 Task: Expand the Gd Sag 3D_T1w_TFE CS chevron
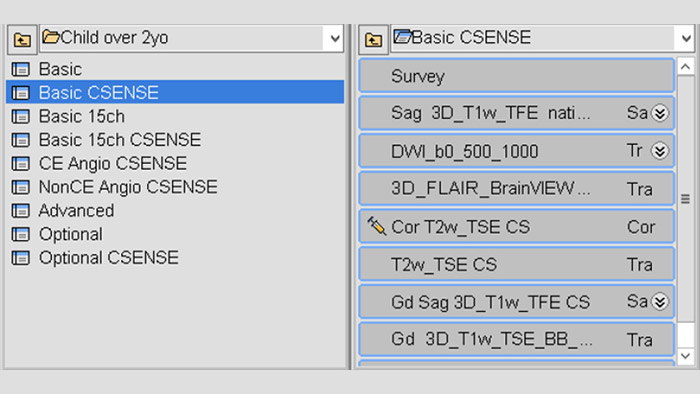(x=660, y=302)
